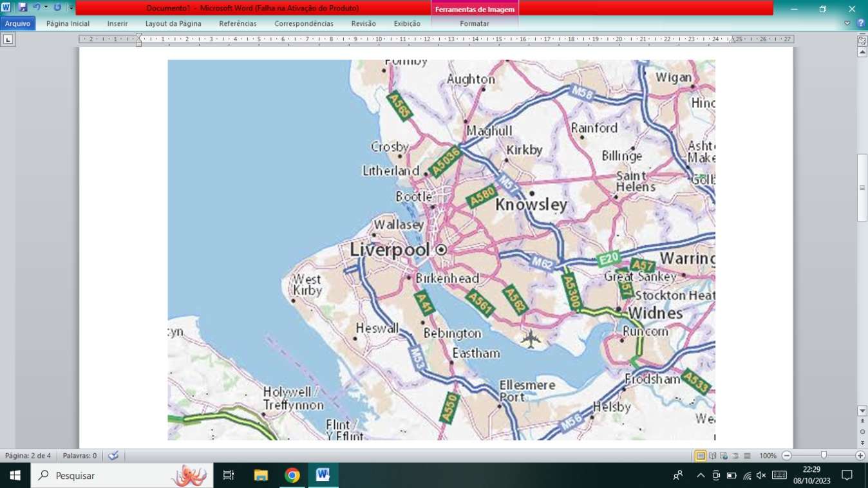
Task: Open Word Help question mark icon
Action: pos(861,23)
